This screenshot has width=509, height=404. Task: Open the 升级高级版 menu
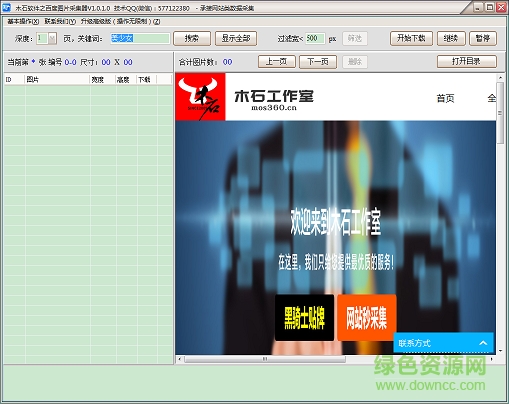point(120,21)
